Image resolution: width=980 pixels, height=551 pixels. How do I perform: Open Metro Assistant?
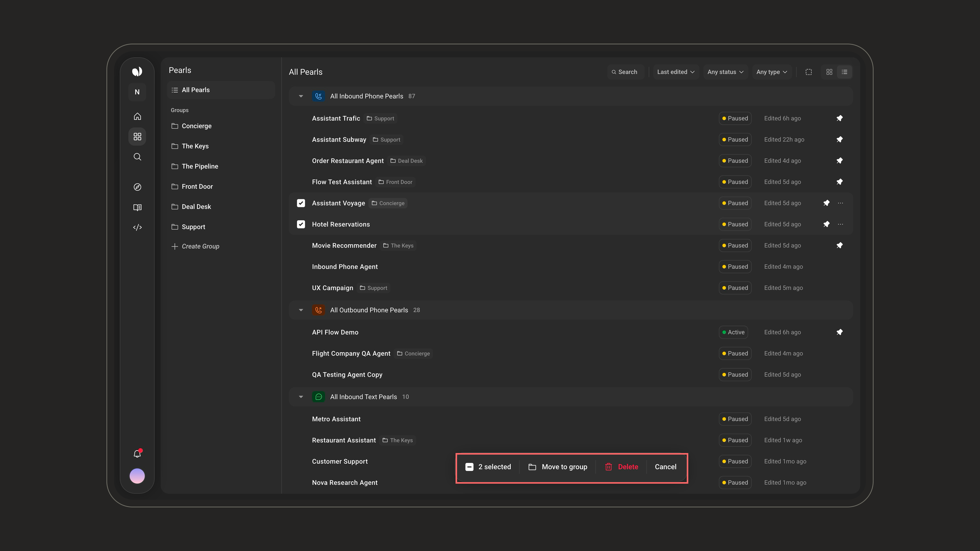tap(571, 419)
